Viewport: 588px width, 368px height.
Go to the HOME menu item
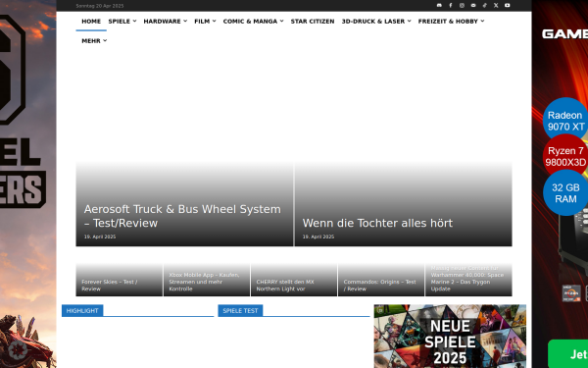tap(91, 22)
